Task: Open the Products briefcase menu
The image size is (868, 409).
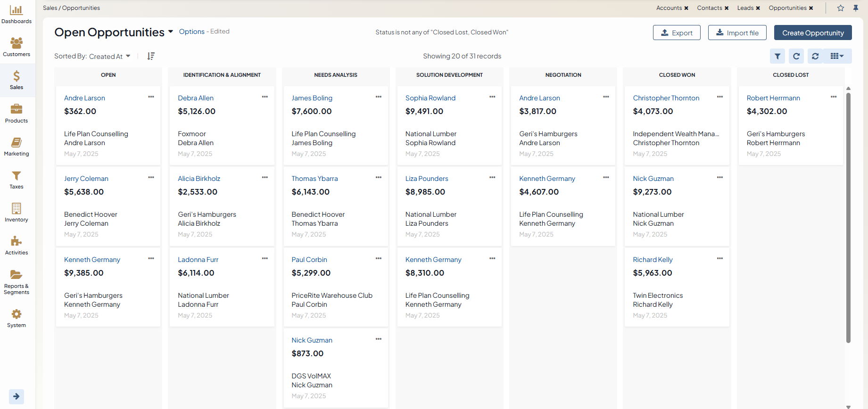Action: (x=17, y=113)
